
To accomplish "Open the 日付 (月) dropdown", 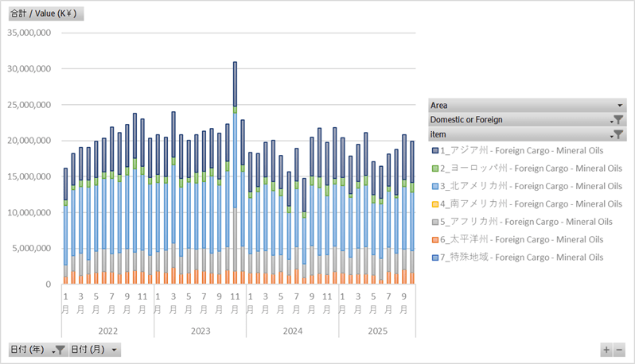I will [x=95, y=350].
